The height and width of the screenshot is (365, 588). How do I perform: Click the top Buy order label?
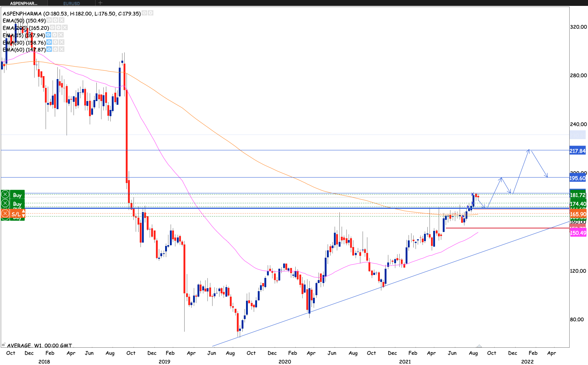(x=17, y=195)
